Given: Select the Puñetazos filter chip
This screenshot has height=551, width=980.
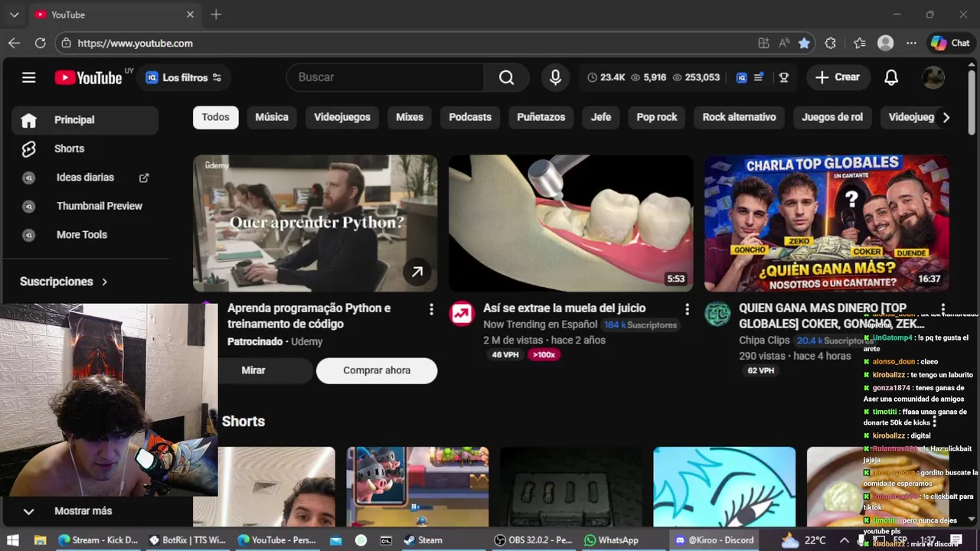Looking at the screenshot, I should [541, 117].
